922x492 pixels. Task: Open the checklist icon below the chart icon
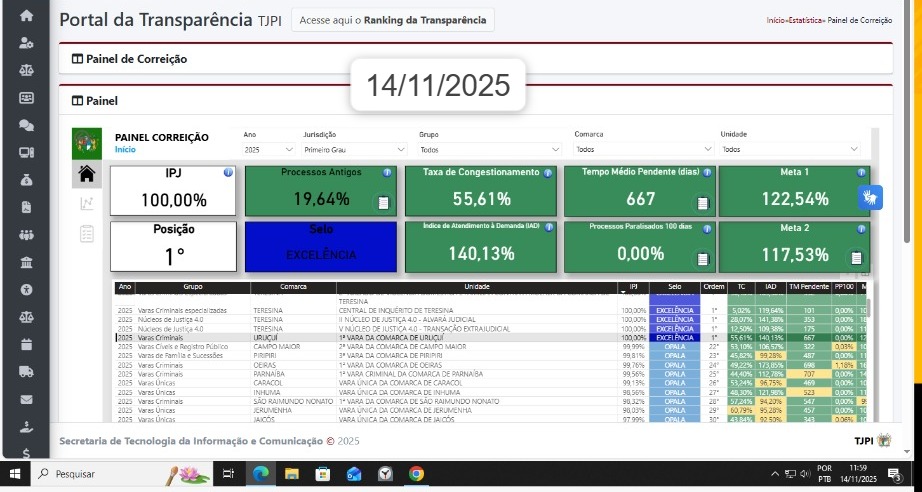[x=86, y=233]
